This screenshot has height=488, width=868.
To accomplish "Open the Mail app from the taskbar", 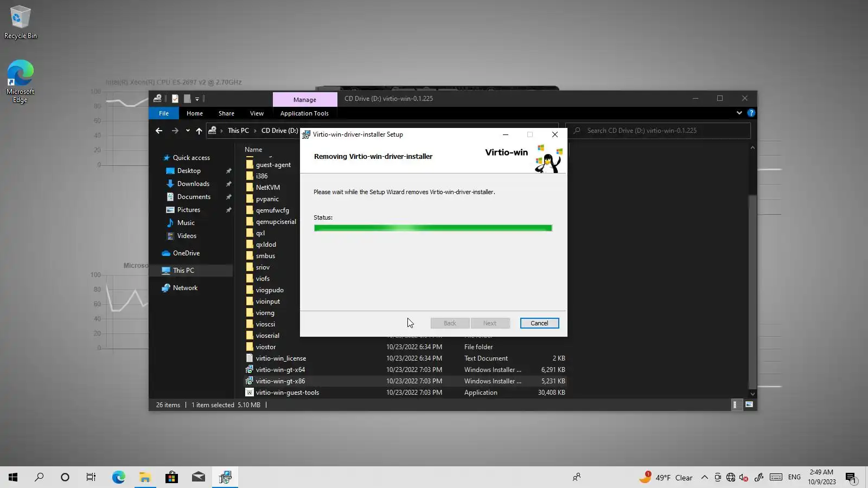I will tap(198, 477).
